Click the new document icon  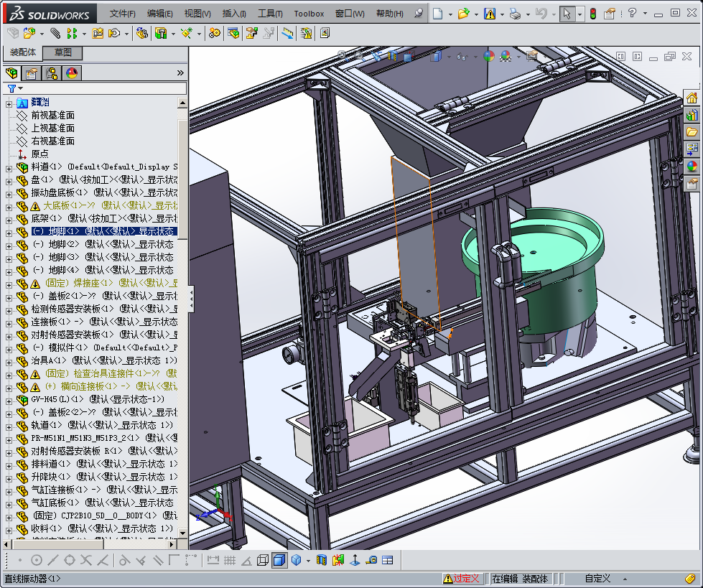tap(437, 14)
